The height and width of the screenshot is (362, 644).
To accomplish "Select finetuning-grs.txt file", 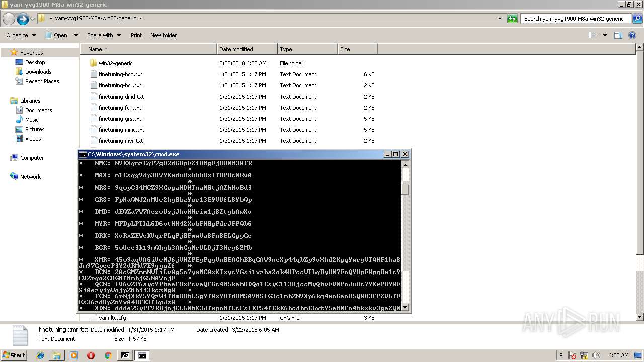I will click(120, 119).
